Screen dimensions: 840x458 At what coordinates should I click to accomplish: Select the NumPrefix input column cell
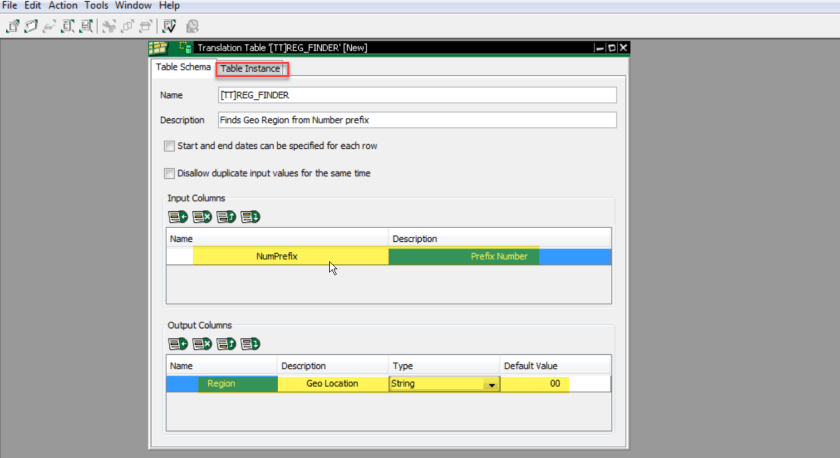(x=277, y=257)
